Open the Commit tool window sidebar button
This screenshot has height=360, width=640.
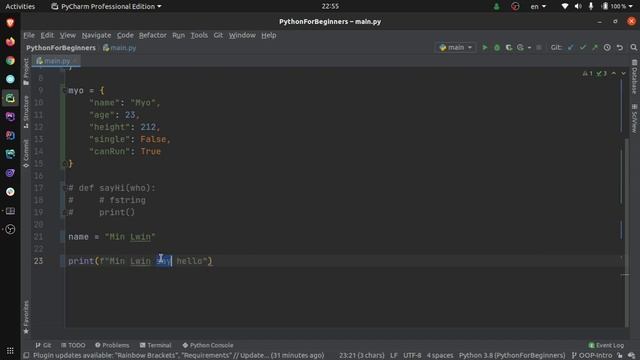coord(26,153)
